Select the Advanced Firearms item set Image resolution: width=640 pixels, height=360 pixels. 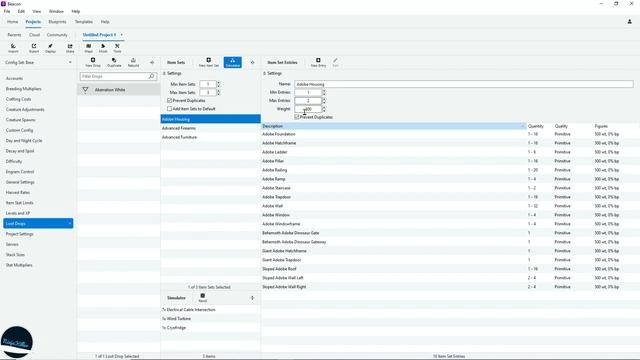coord(211,128)
